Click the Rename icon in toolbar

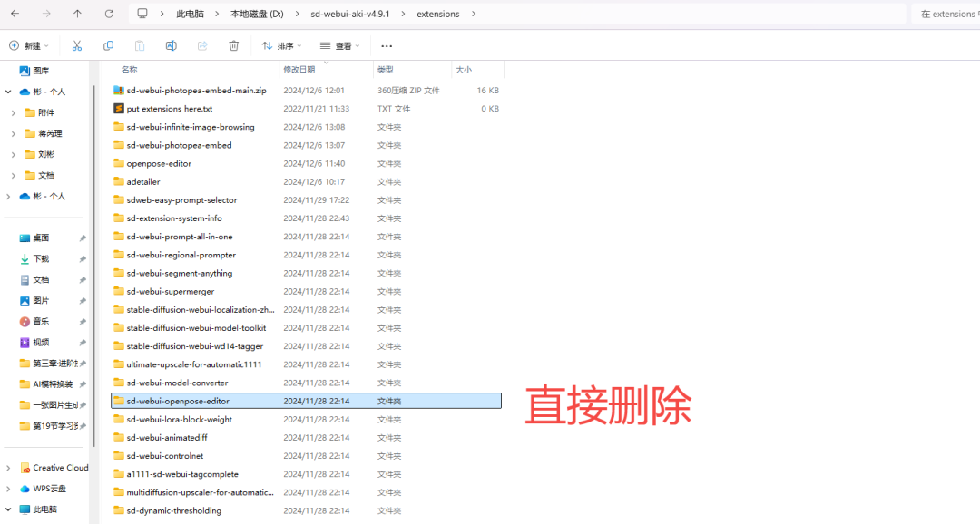(171, 45)
